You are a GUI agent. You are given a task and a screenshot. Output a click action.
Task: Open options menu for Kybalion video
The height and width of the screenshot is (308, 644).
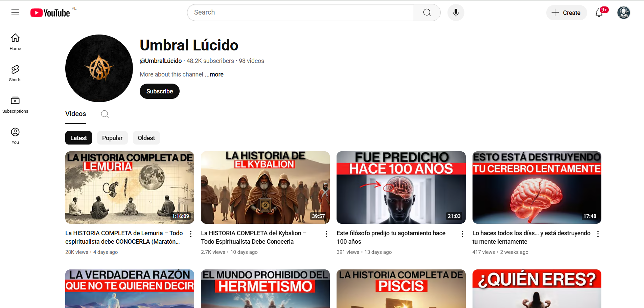[326, 234]
